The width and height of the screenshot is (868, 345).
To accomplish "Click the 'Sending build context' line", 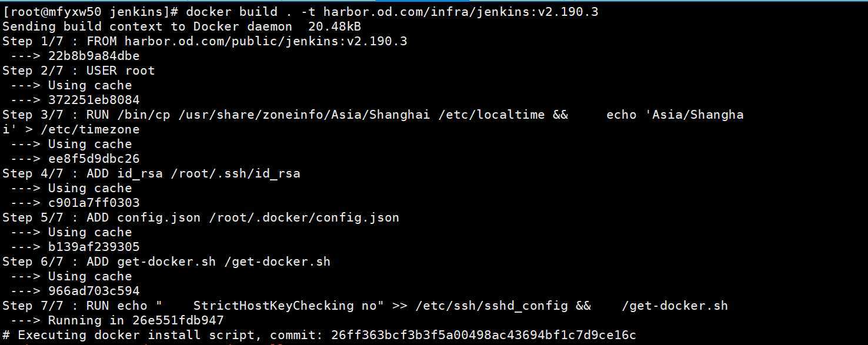I will 182,26.
